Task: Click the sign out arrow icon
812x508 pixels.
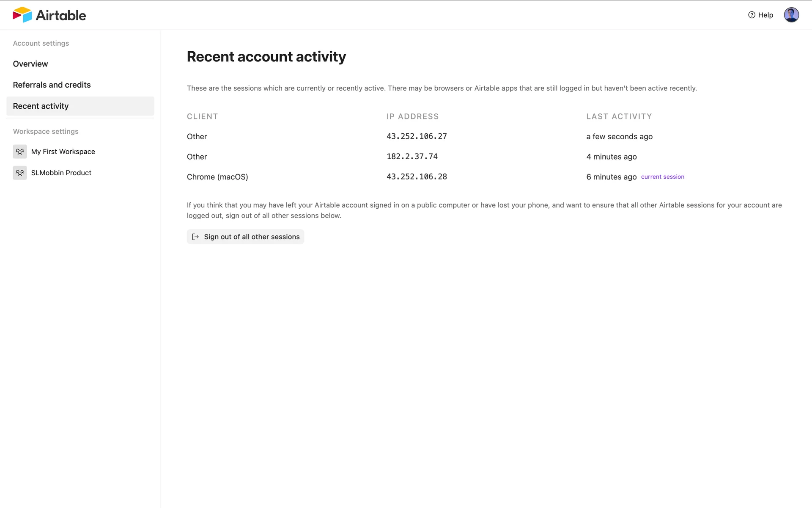Action: 195,237
